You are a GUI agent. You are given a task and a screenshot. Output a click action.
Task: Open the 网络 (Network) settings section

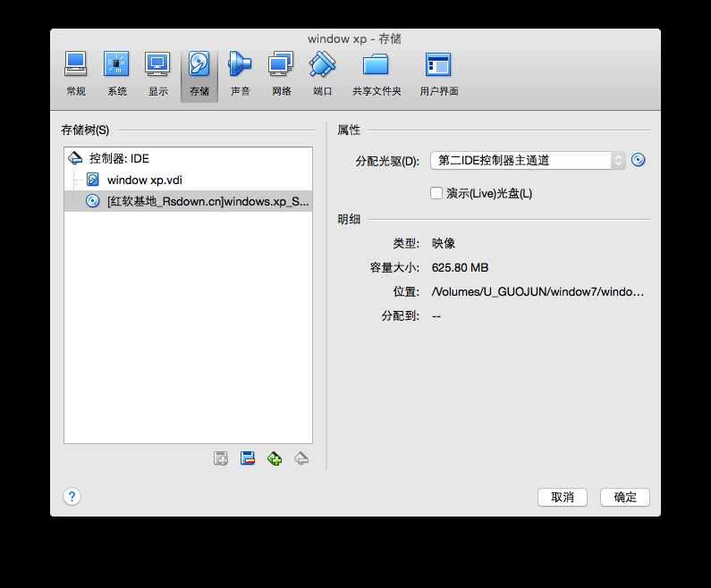coord(281,75)
